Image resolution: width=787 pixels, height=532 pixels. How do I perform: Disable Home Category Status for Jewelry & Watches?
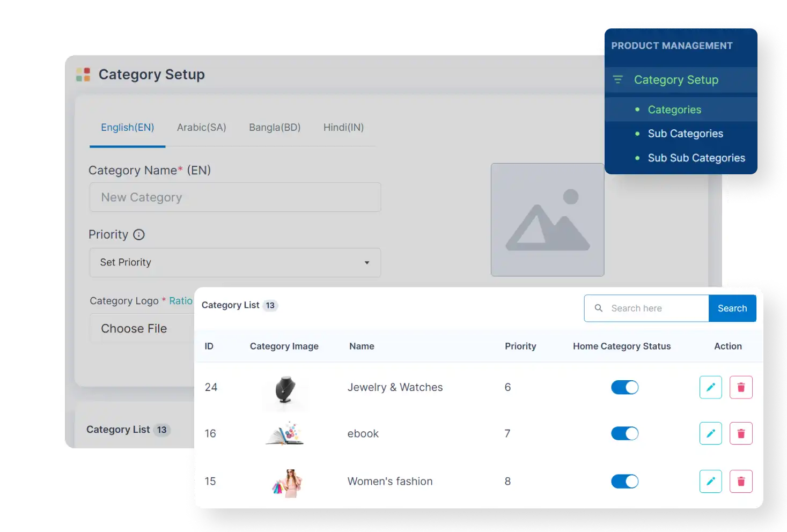pyautogui.click(x=624, y=387)
